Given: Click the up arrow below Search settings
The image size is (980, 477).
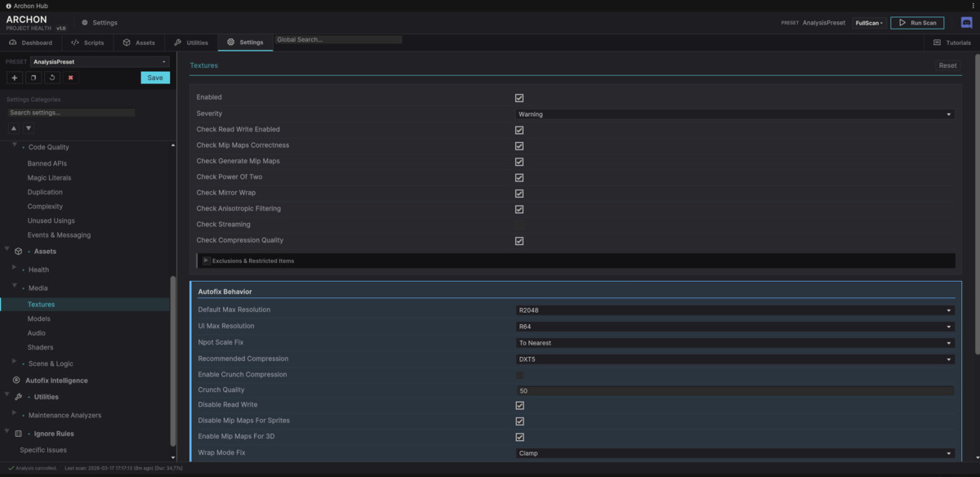Looking at the screenshot, I should [14, 128].
